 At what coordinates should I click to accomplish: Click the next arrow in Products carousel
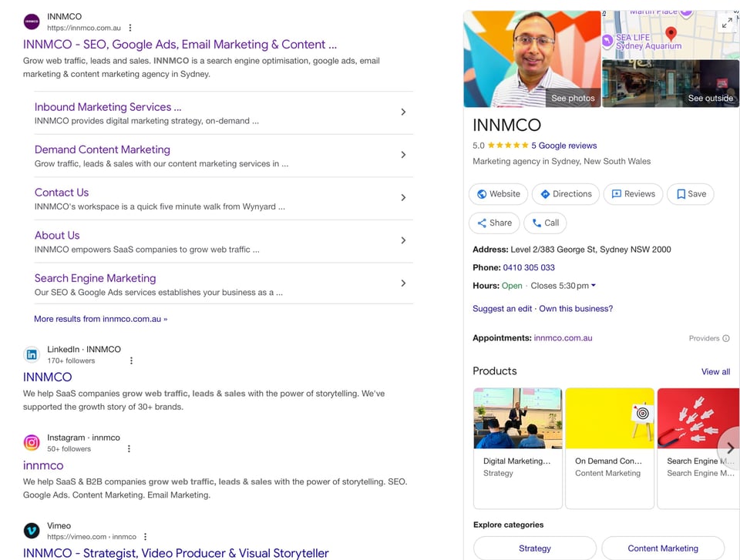click(730, 448)
